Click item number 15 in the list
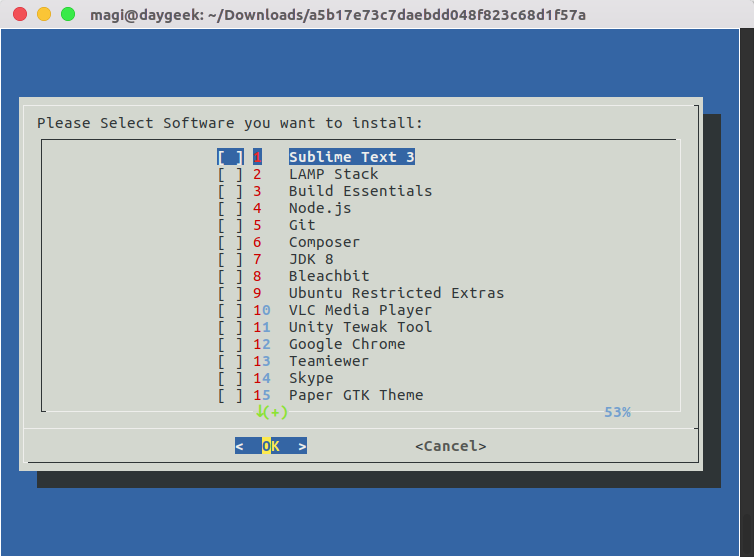754x557 pixels. coord(262,395)
